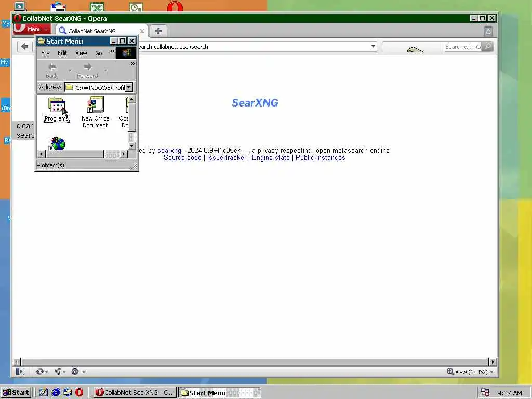Click the Opera Menu button
The image size is (532, 399).
pyautogui.click(x=32, y=29)
